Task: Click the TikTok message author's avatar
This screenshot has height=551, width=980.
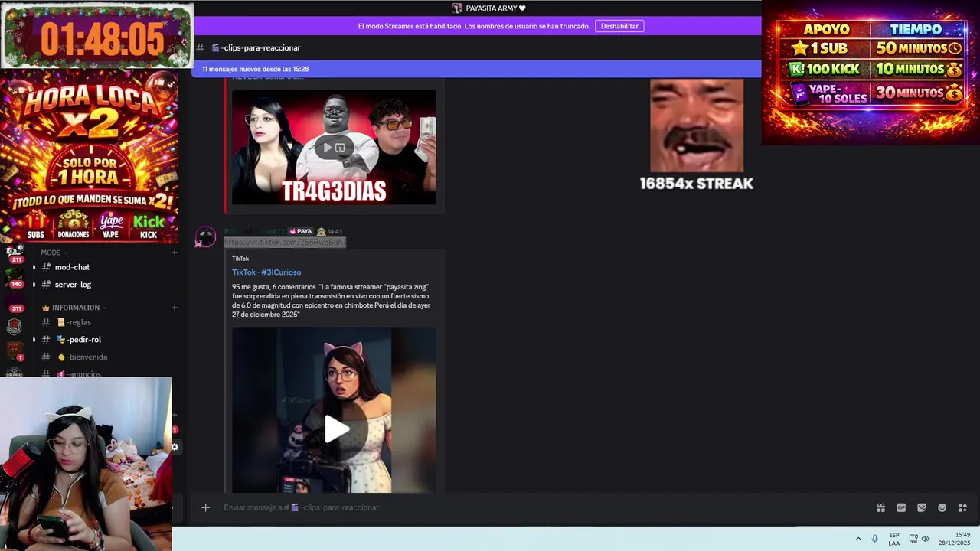Action: click(205, 236)
